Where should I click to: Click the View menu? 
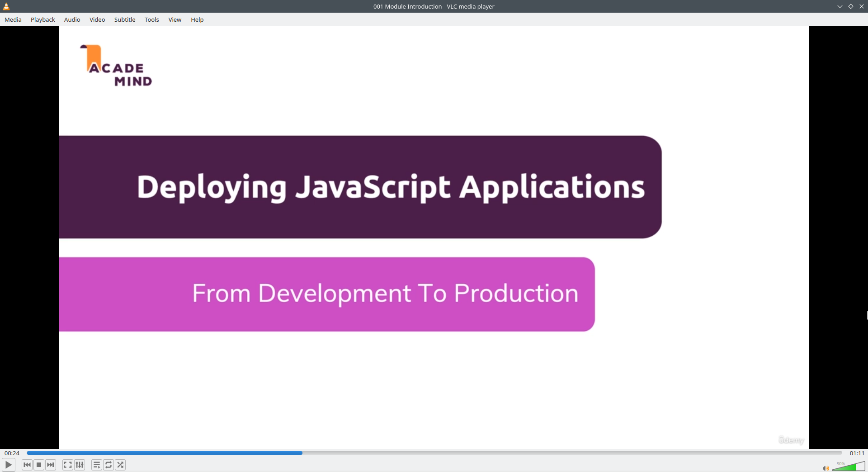175,19
